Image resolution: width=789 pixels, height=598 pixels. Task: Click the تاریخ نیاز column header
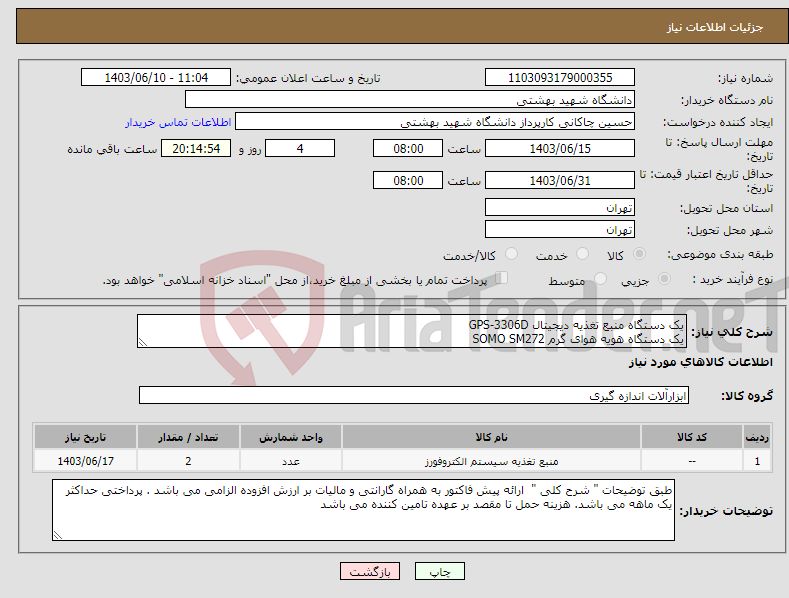(86, 437)
